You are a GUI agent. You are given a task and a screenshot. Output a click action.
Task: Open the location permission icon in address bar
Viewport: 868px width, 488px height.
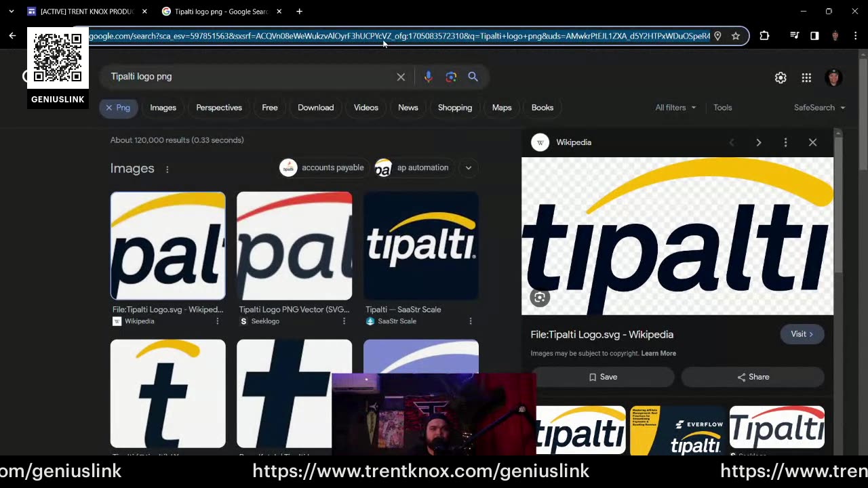pyautogui.click(x=717, y=36)
